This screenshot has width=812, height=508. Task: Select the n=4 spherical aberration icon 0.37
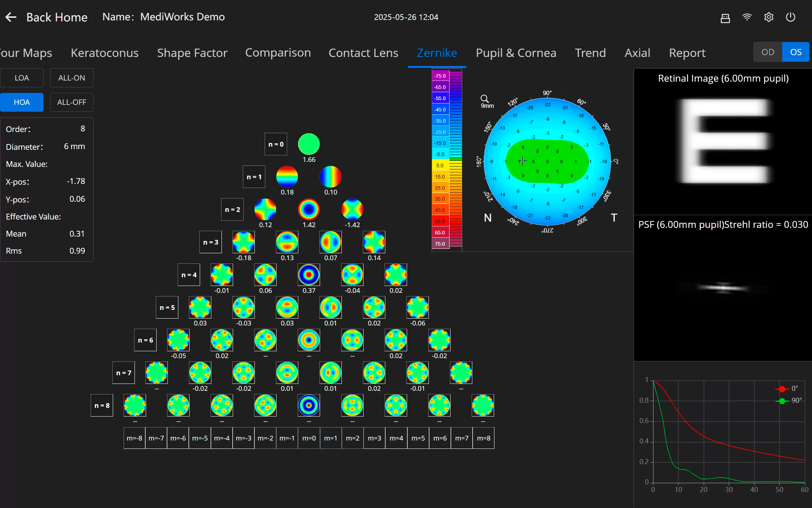(x=308, y=275)
